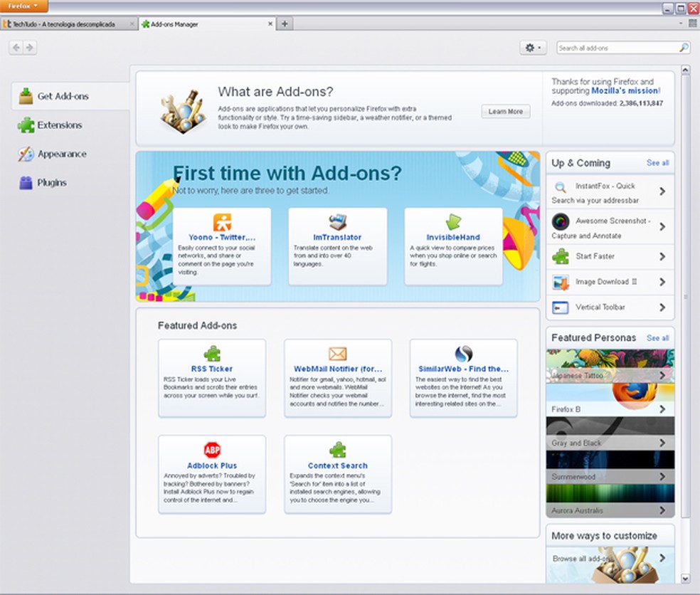Open the Tools for all add-ons gear menu

[532, 46]
